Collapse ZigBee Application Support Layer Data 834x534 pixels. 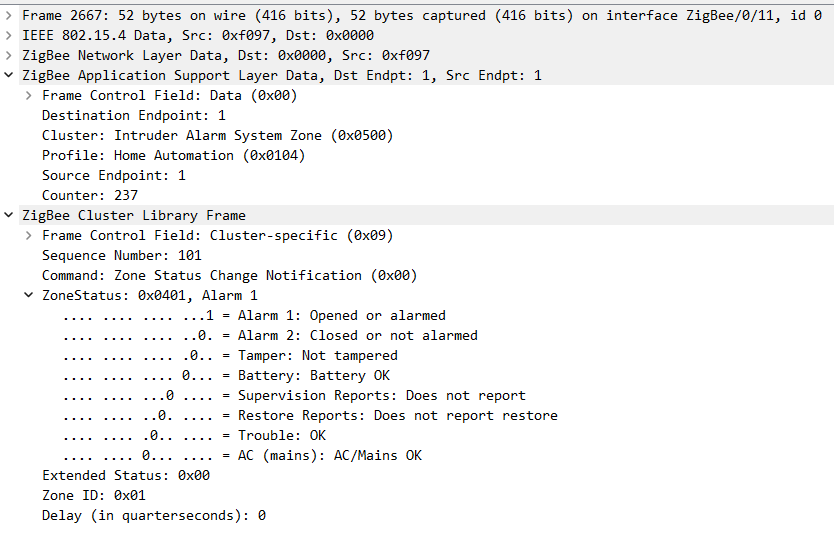[10, 76]
